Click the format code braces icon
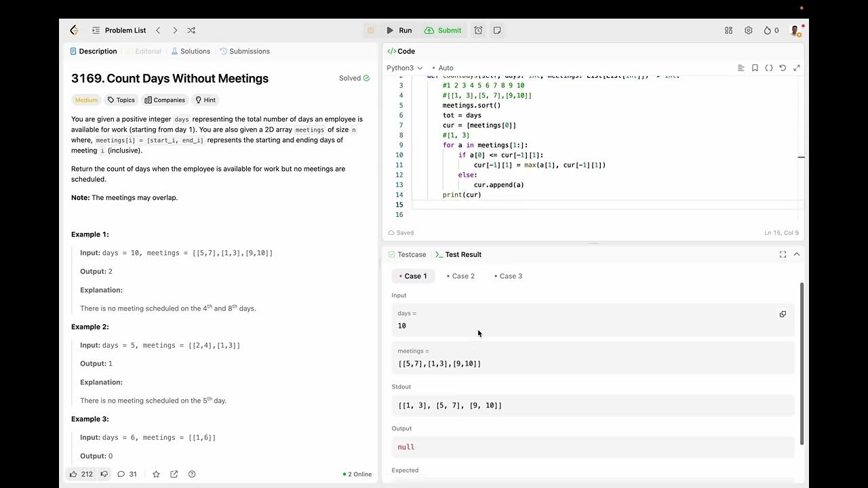868x488 pixels. point(769,68)
